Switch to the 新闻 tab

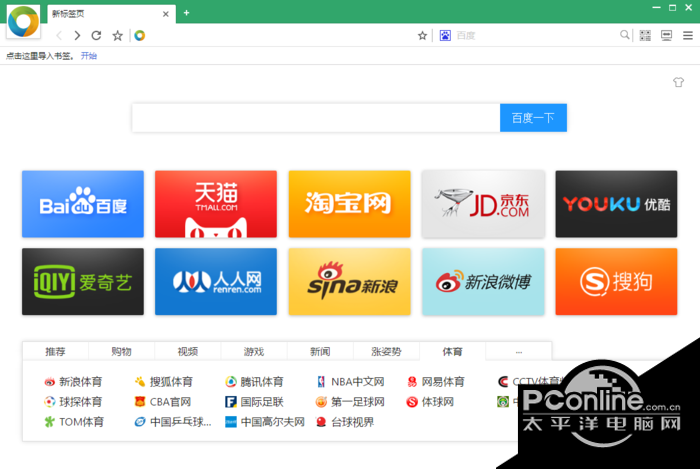pyautogui.click(x=320, y=352)
